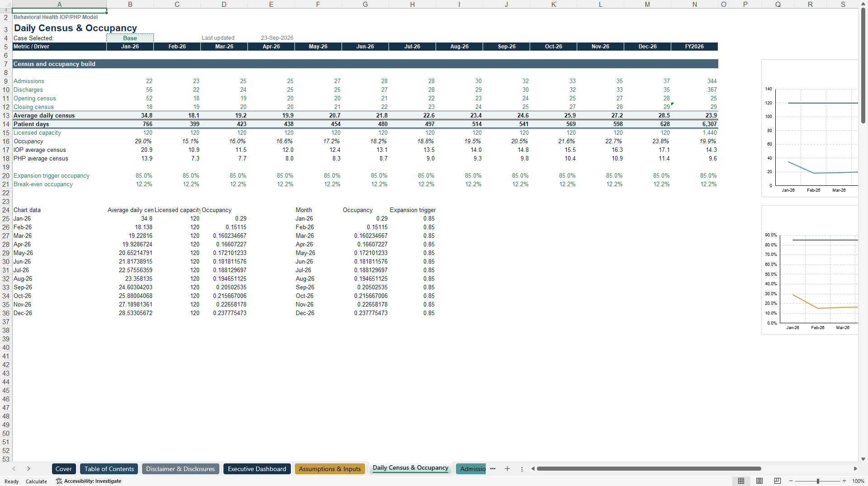
Task: Click the Closing census label
Action: [x=33, y=107]
